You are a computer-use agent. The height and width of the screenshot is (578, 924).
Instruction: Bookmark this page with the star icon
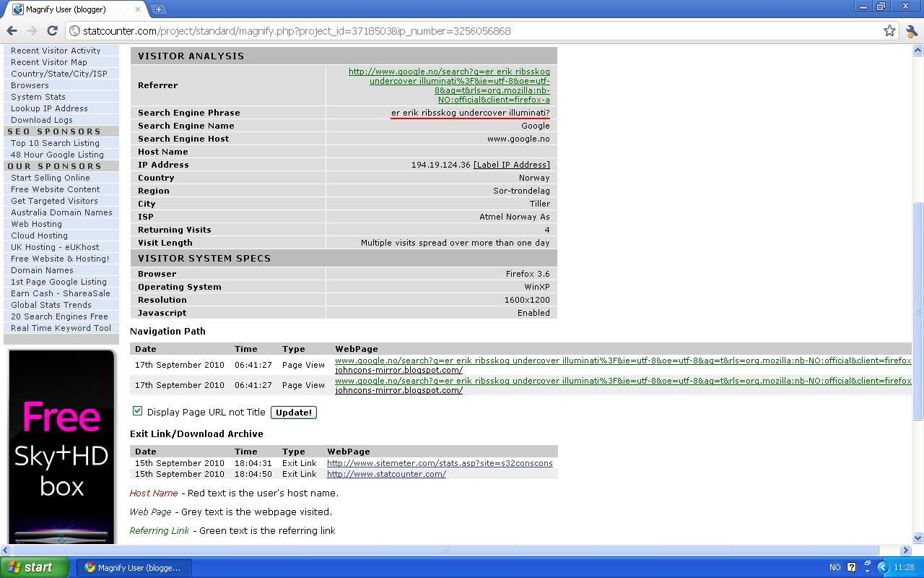(x=889, y=30)
